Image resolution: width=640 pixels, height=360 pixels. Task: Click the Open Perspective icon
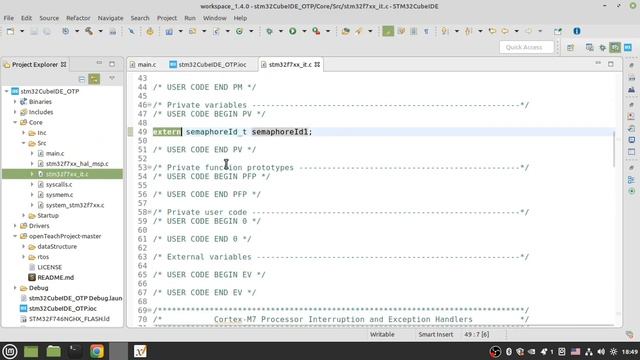(570, 48)
